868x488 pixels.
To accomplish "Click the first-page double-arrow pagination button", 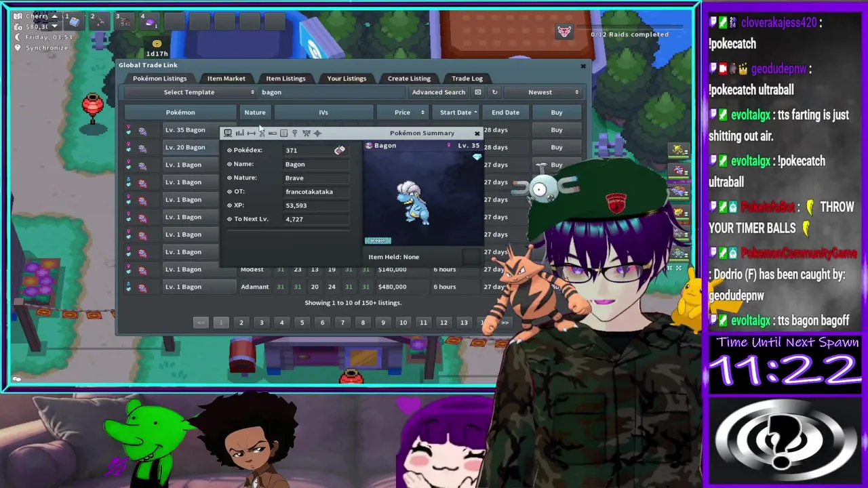I will pos(201,323).
